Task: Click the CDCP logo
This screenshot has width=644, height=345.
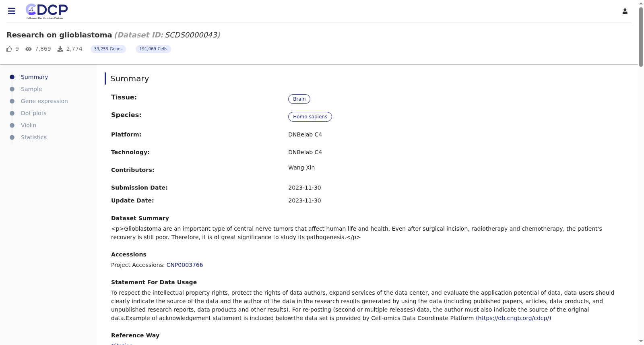Action: (47, 11)
